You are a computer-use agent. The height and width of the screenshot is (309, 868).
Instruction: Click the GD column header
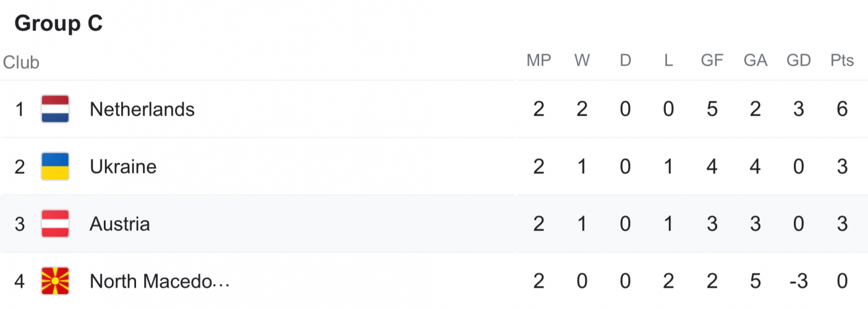coord(798,61)
